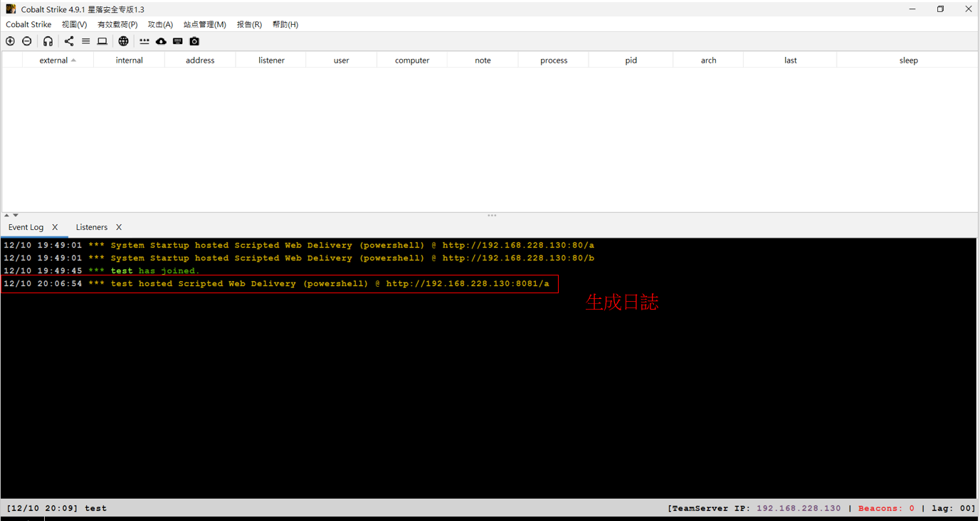Sort by the note column header
This screenshot has width=980, height=521.
(x=483, y=60)
